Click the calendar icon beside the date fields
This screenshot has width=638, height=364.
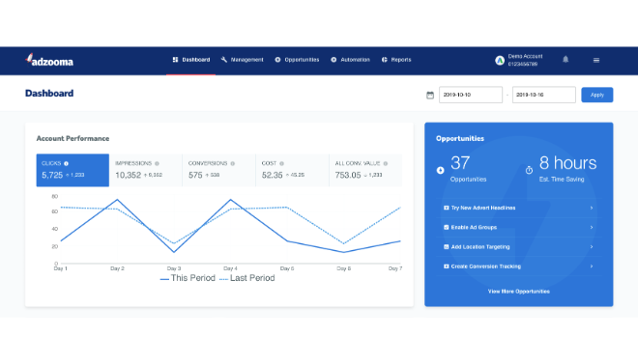pyautogui.click(x=429, y=95)
